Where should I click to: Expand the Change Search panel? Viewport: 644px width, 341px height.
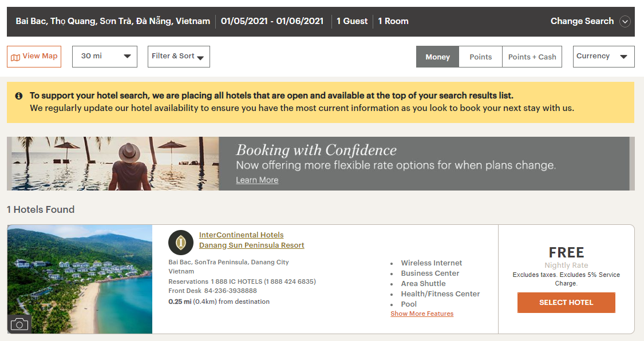tap(590, 21)
